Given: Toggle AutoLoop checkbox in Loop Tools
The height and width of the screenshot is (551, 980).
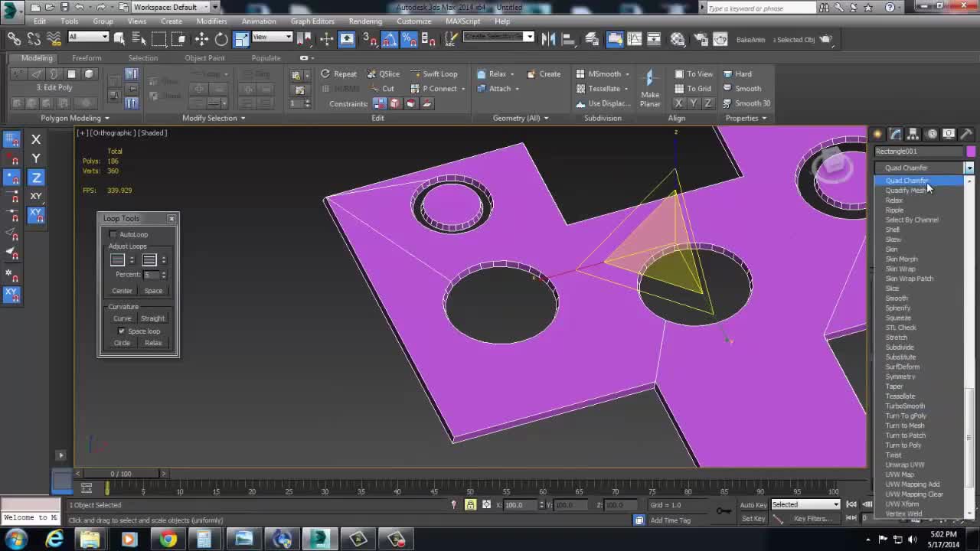Looking at the screenshot, I should click(113, 234).
